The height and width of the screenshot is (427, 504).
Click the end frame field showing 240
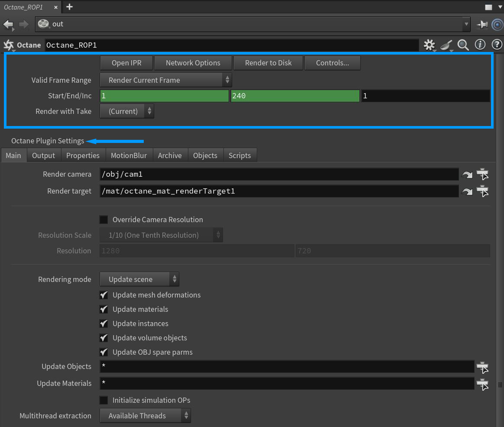click(294, 96)
